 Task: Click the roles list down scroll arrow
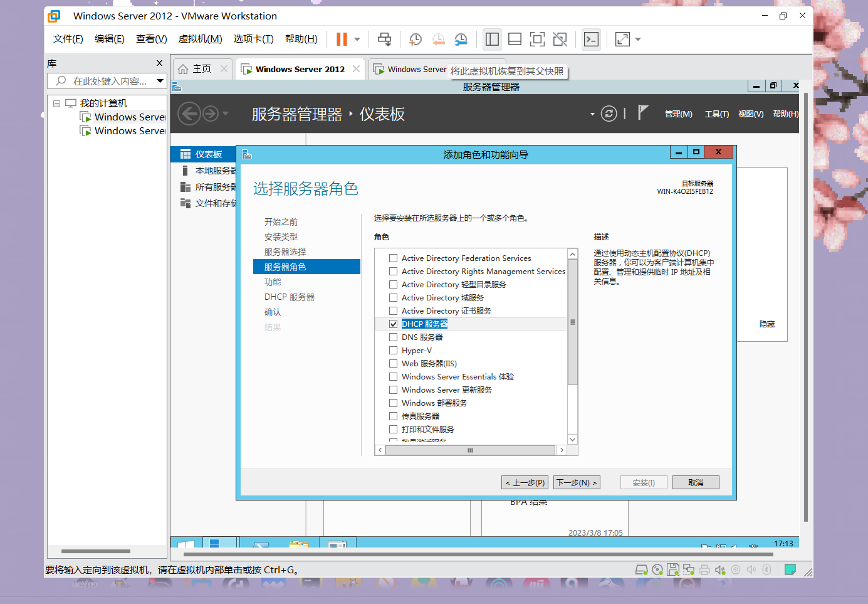tap(572, 440)
